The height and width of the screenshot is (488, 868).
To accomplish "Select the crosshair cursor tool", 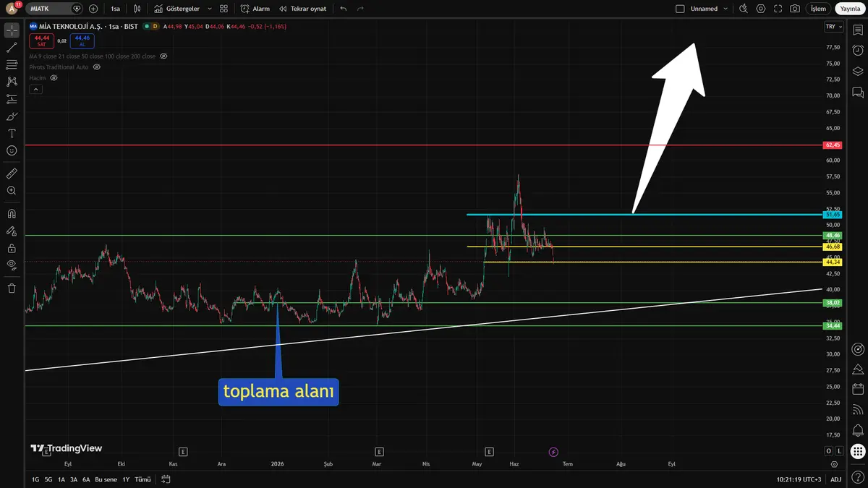I will (x=12, y=30).
